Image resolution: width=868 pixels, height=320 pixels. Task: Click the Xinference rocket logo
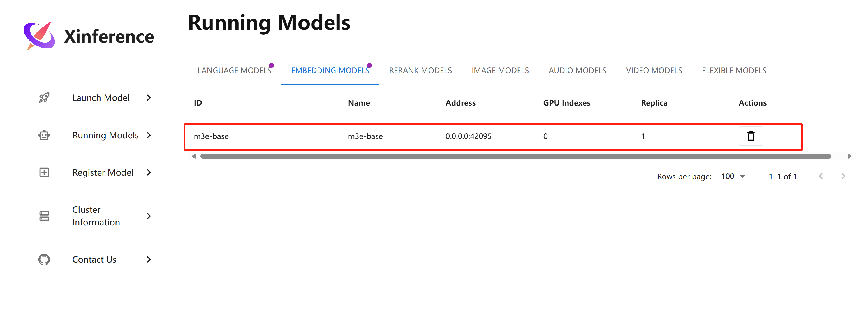coord(39,36)
